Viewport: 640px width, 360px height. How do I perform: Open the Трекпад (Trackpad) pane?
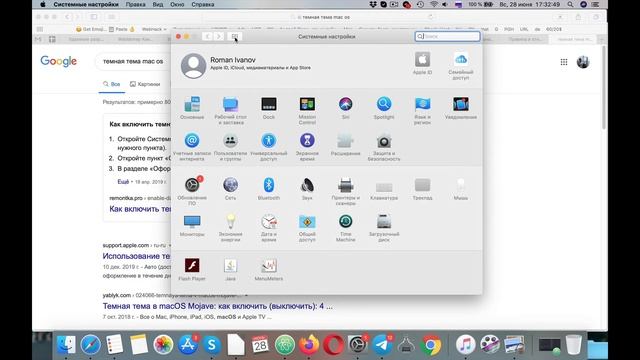[422, 188]
